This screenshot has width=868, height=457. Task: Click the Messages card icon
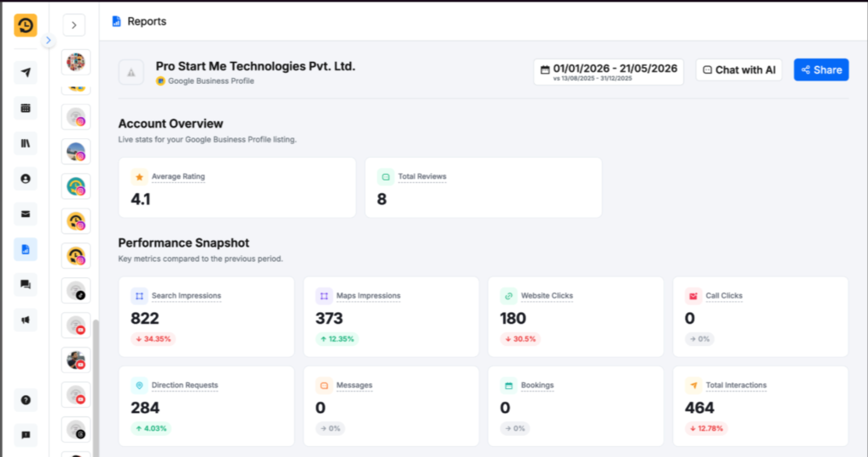point(325,385)
